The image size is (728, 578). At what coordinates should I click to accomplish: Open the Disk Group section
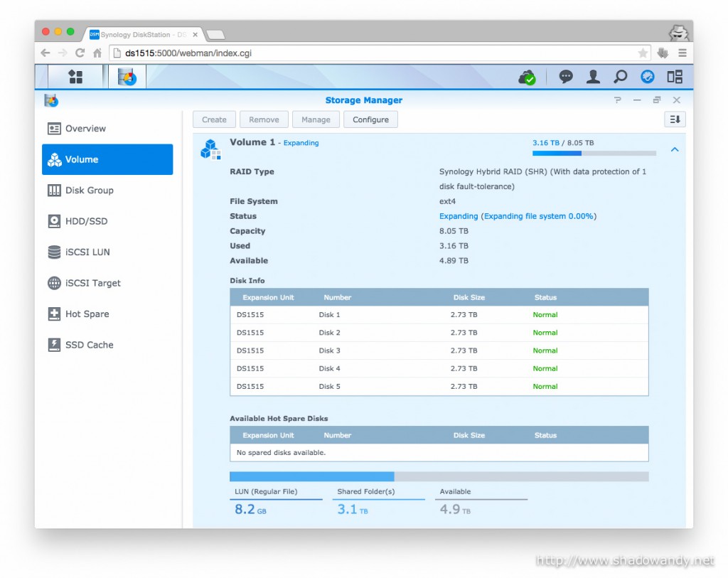[x=107, y=191]
